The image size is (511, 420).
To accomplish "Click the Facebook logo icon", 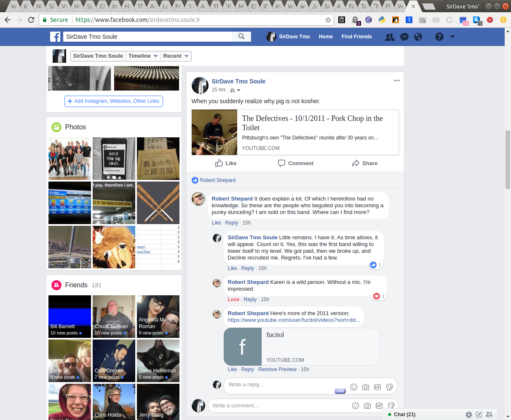I will tap(55, 37).
